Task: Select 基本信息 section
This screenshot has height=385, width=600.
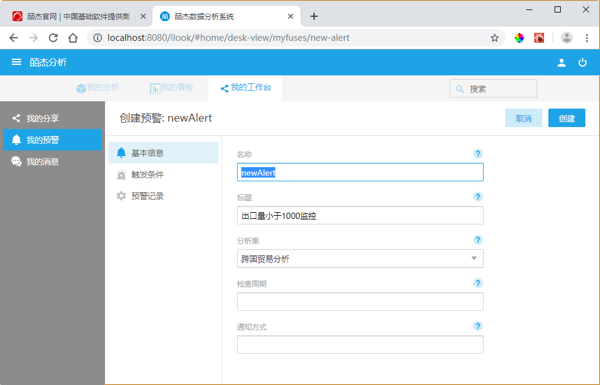Action: 163,153
